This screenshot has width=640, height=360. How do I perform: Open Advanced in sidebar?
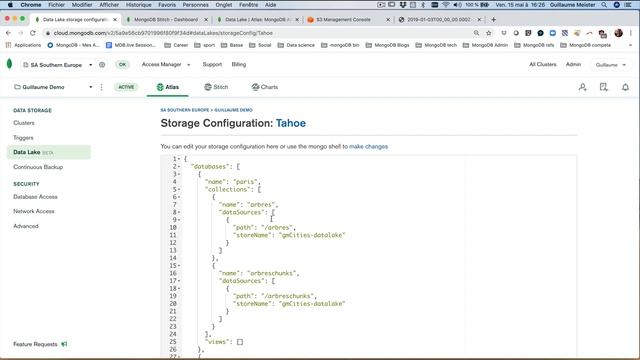(x=26, y=226)
